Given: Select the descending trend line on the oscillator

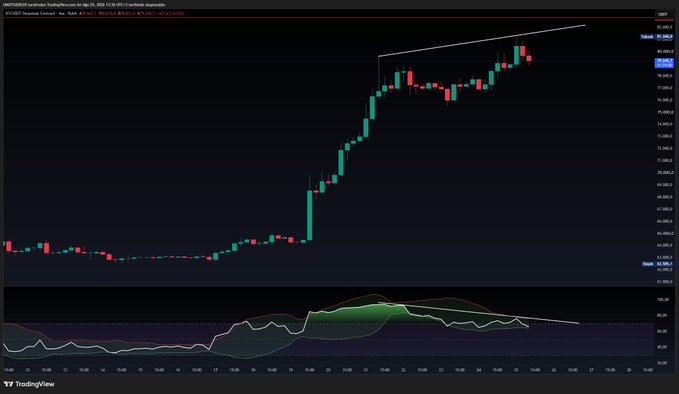Looking at the screenshot, I should pos(479,313).
